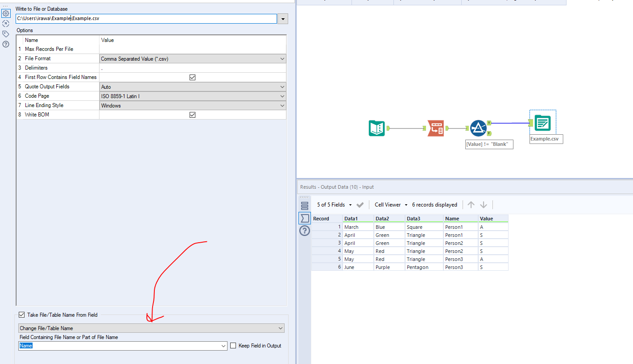
Task: Select the Input Data tool on canvas
Action: point(377,128)
